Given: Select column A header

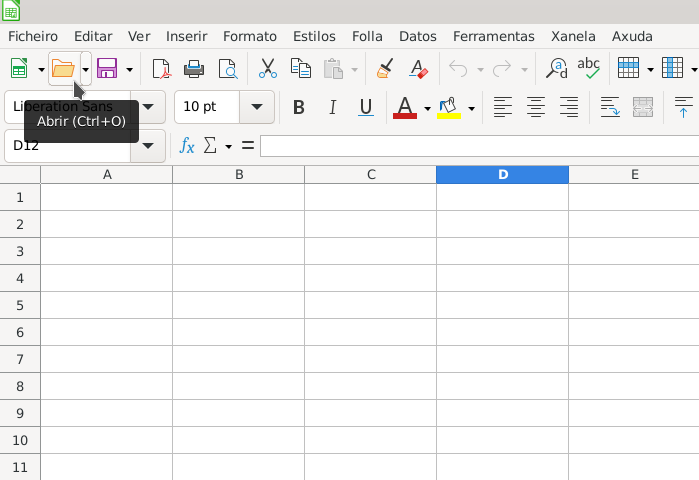Looking at the screenshot, I should click(x=107, y=175).
